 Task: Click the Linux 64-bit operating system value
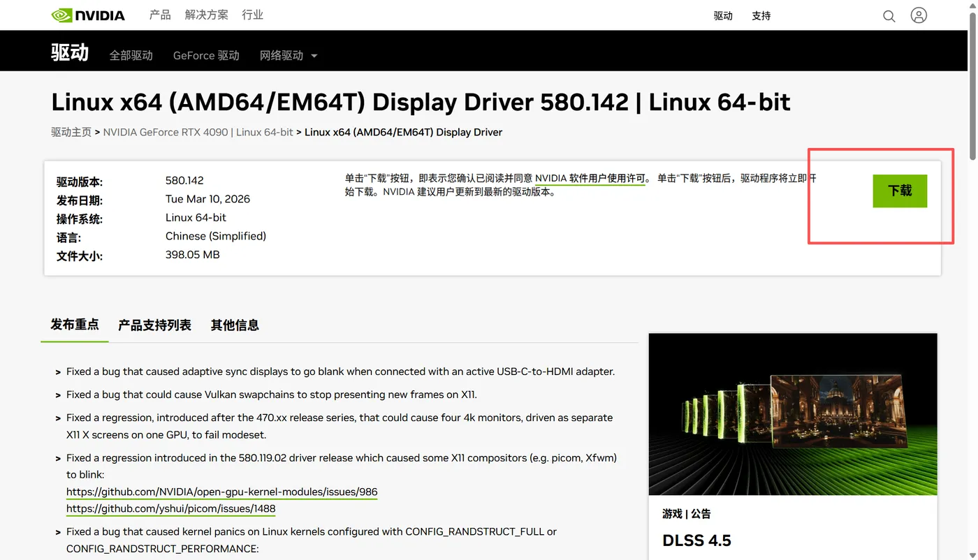pyautogui.click(x=196, y=218)
